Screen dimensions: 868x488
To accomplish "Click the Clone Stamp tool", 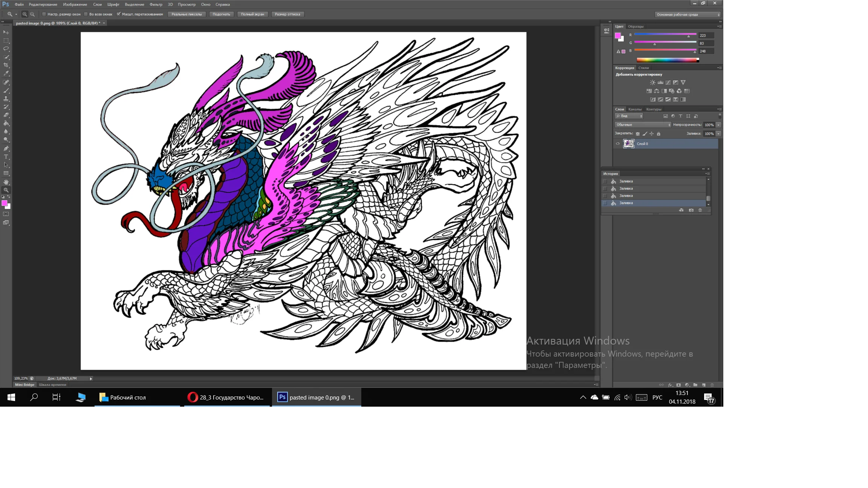I will 6,99.
